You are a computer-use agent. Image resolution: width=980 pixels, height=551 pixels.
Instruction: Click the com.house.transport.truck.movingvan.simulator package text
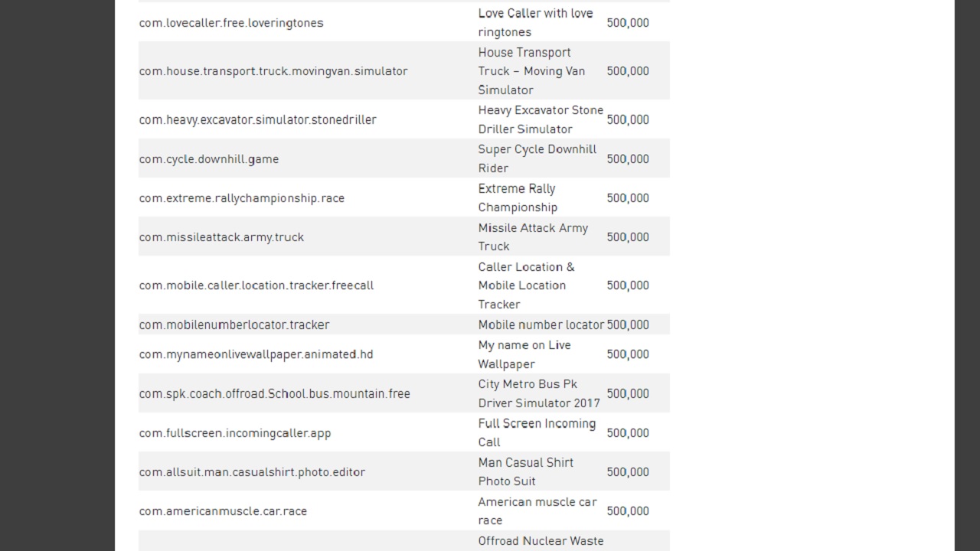pos(273,71)
